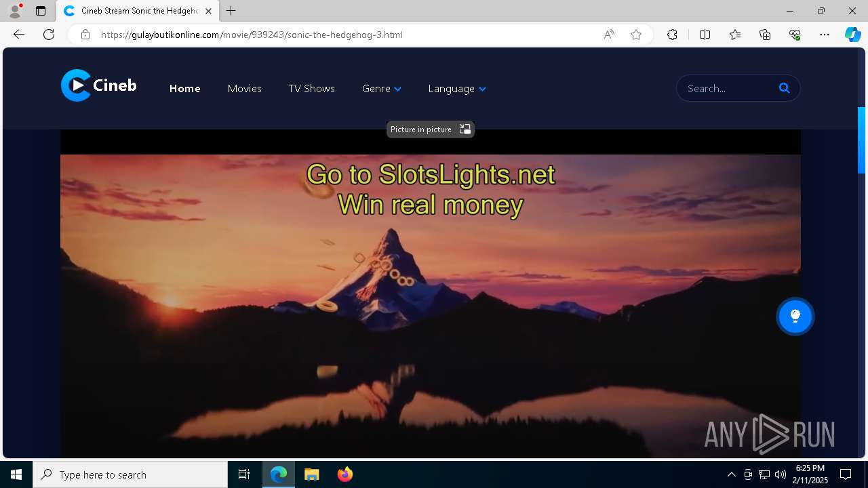Open the clock showing 6:25 PM
Viewport: 868px width, 488px height.
click(811, 474)
